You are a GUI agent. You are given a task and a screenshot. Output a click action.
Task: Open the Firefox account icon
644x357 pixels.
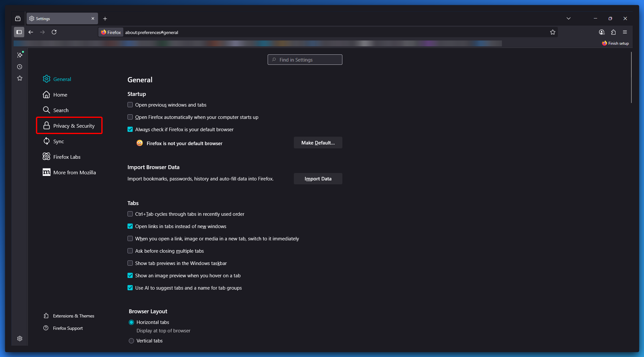click(602, 32)
